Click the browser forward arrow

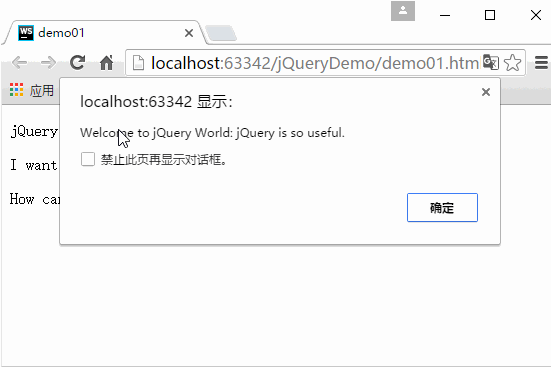48,63
